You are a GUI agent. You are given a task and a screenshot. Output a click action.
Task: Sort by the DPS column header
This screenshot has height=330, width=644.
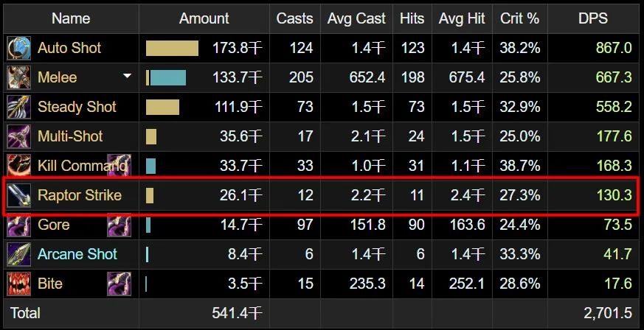(592, 18)
